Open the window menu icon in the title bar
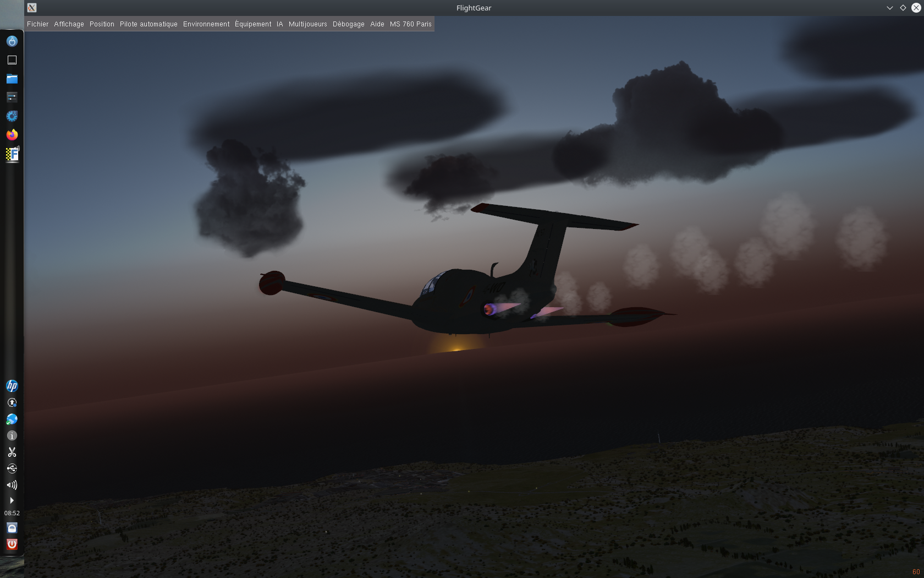924x578 pixels. coord(32,8)
